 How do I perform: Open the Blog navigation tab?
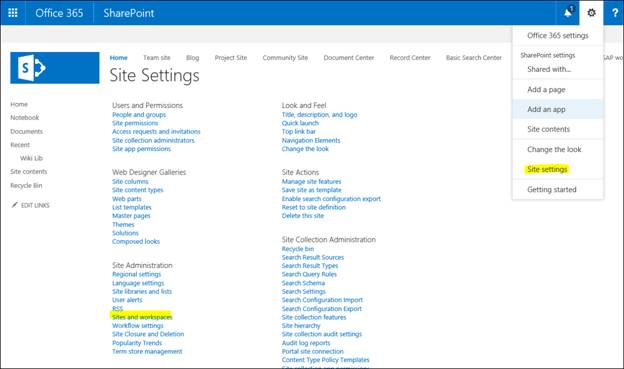pos(193,58)
